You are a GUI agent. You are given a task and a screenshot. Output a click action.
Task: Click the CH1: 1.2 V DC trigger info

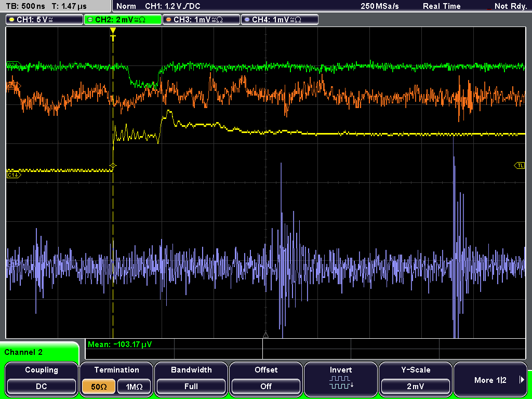coord(172,6)
